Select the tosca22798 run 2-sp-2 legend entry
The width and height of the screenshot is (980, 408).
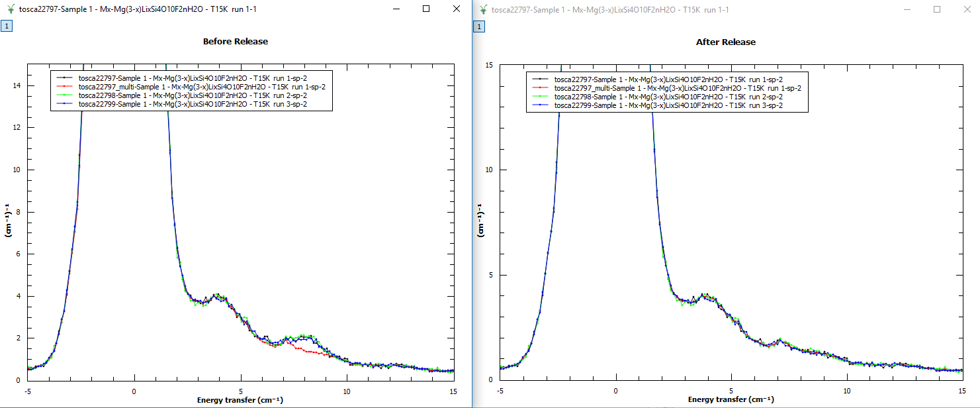click(x=192, y=95)
